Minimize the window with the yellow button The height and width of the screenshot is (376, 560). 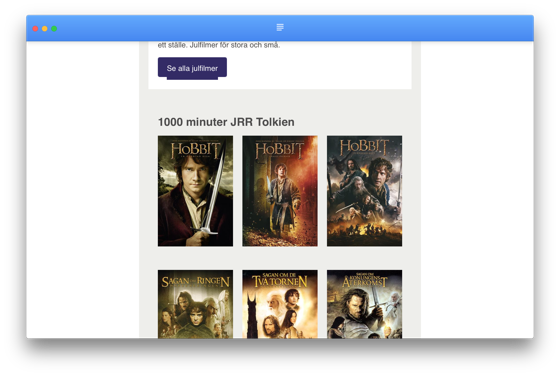coord(45,29)
